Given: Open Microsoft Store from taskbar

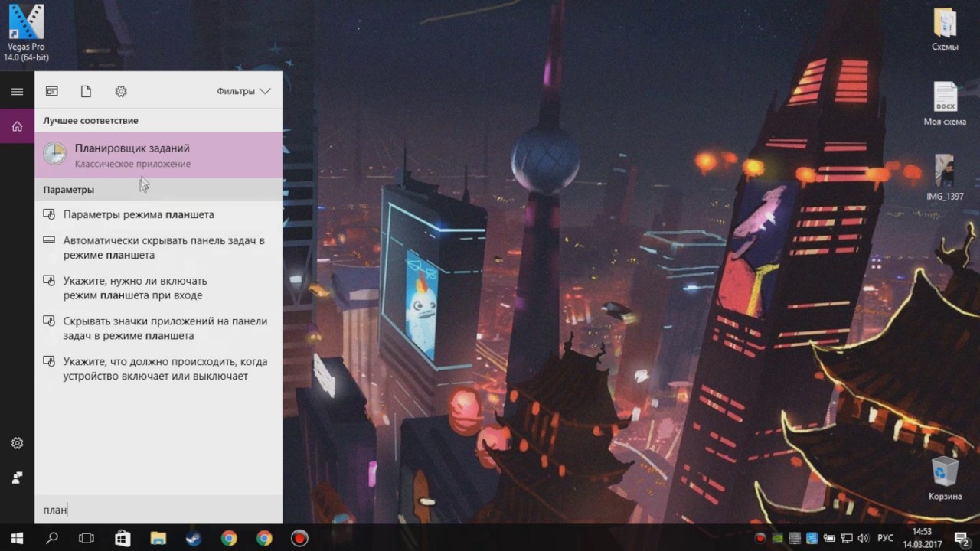Looking at the screenshot, I should 122,538.
